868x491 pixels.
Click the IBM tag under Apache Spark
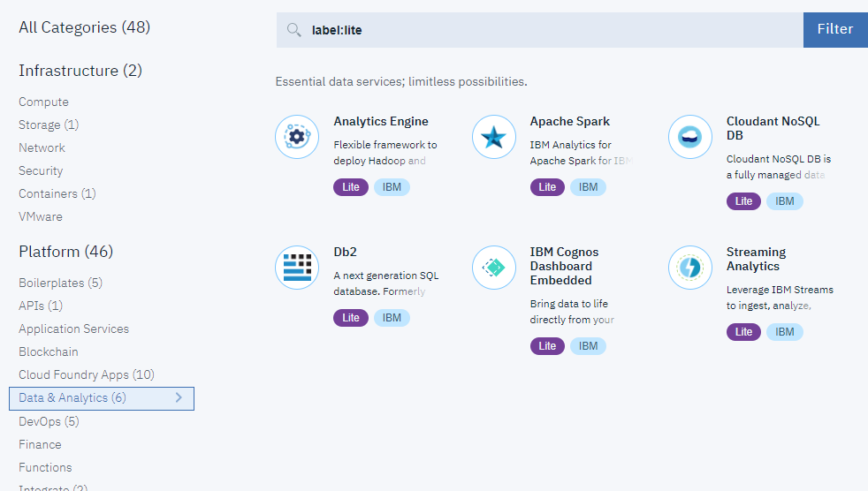[x=589, y=187]
